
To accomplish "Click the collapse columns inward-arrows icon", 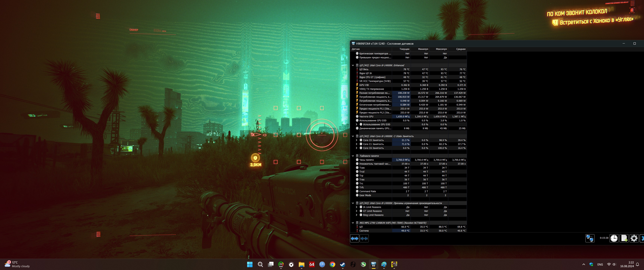I will (364, 238).
